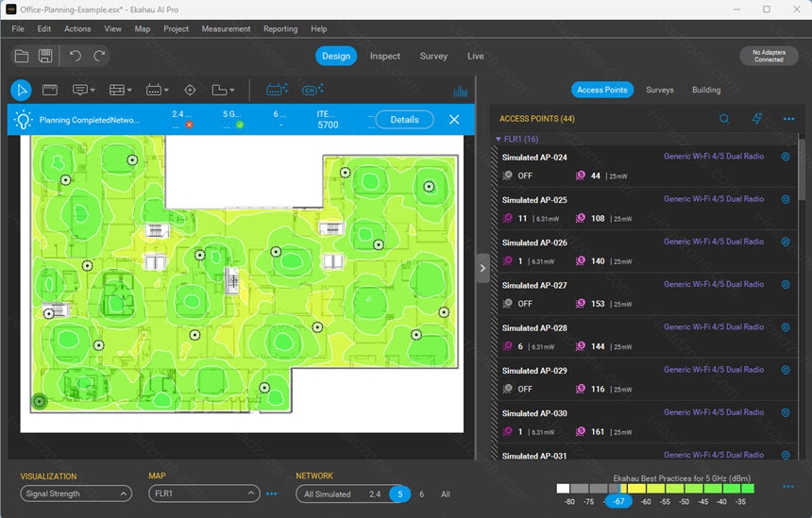This screenshot has width=812, height=518.
Task: Locate Simulated AP-026 on map
Action: tap(786, 242)
